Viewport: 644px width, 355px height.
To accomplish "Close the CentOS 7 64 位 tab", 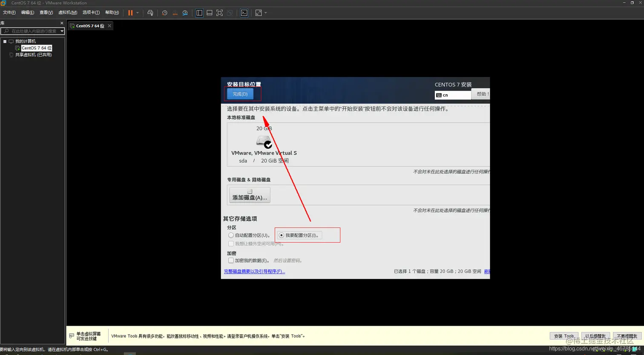I will 109,26.
